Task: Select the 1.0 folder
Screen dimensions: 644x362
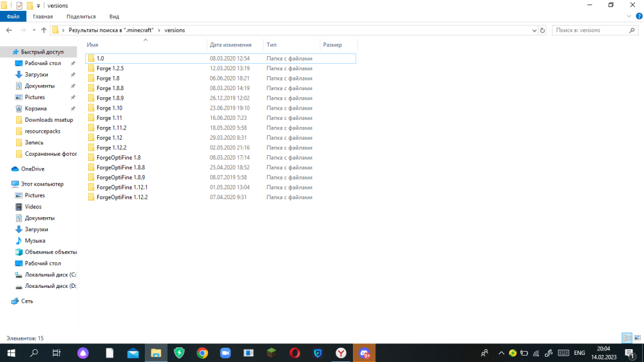Action: (x=220, y=59)
